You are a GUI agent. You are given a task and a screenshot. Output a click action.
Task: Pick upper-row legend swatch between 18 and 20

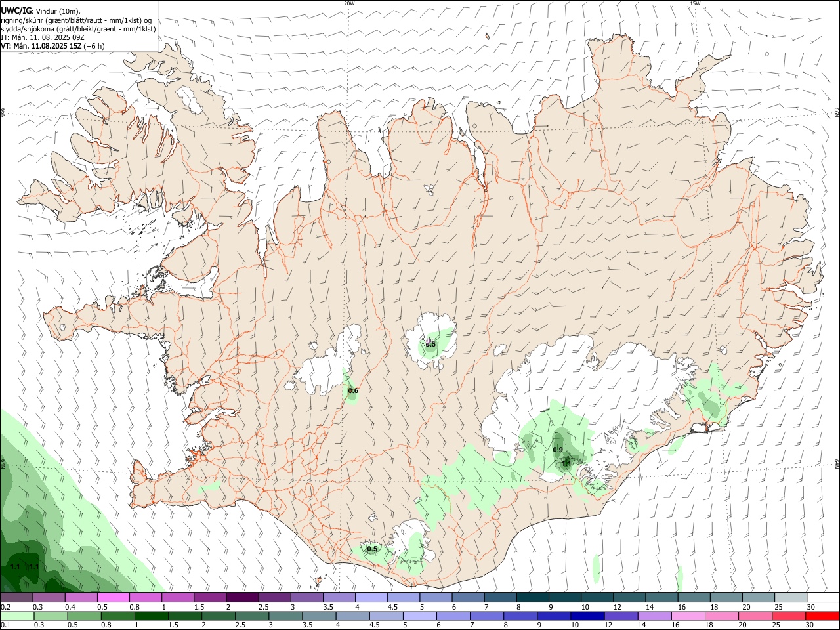726,598
